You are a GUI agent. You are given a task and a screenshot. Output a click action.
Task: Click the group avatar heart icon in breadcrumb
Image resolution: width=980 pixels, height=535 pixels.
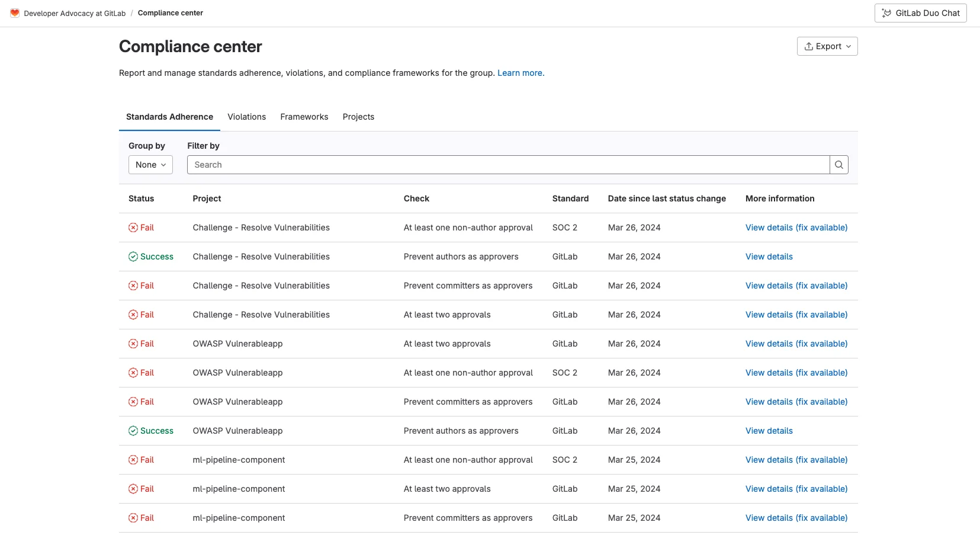click(15, 12)
